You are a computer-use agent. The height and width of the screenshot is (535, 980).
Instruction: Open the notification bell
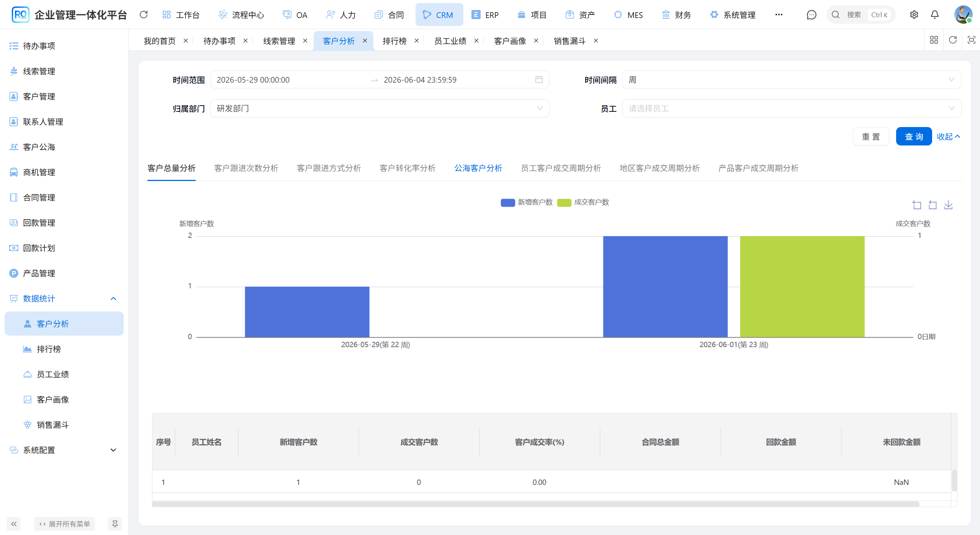[935, 15]
